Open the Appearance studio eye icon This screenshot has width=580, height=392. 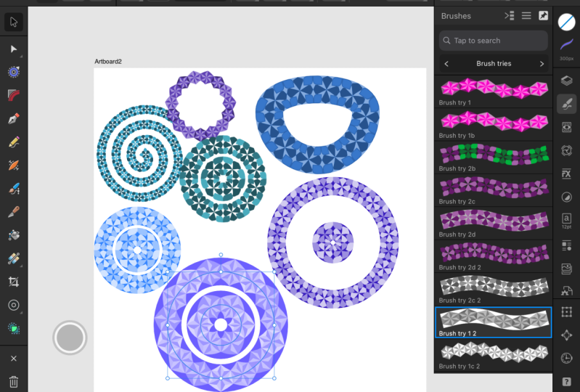pyautogui.click(x=567, y=127)
